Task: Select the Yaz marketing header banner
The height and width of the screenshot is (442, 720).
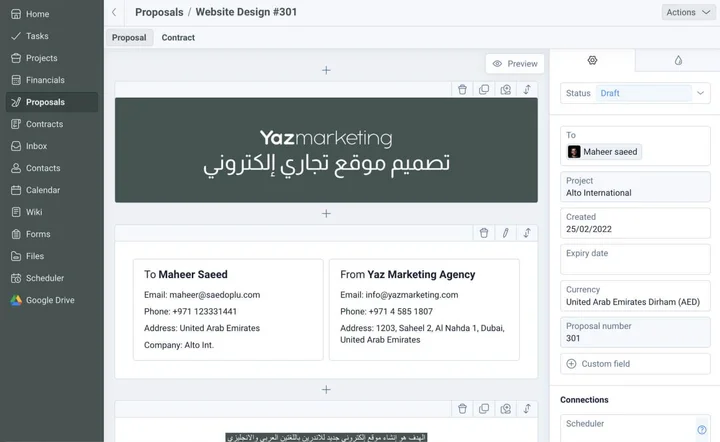Action: click(326, 150)
